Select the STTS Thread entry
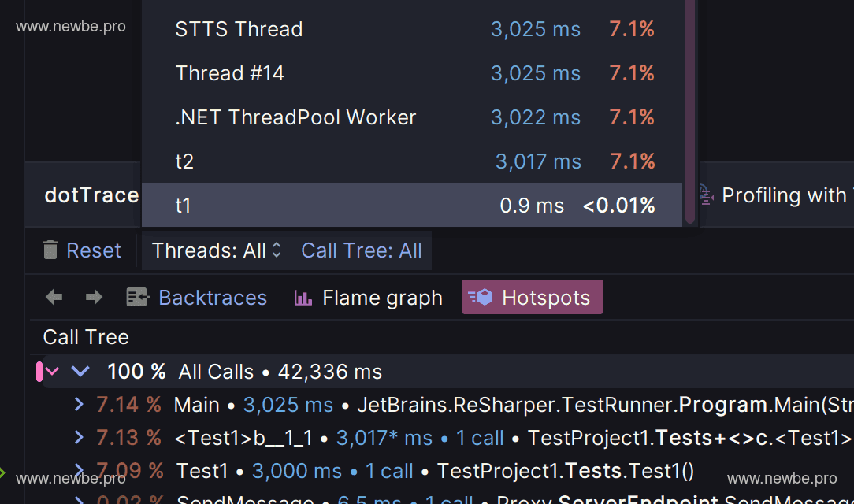The image size is (854, 504). (x=239, y=29)
